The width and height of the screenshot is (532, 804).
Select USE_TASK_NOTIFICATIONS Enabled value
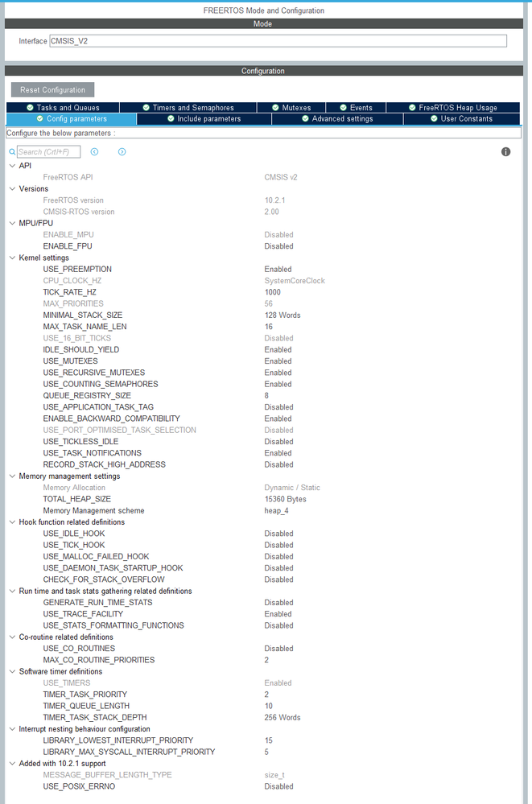tap(278, 453)
